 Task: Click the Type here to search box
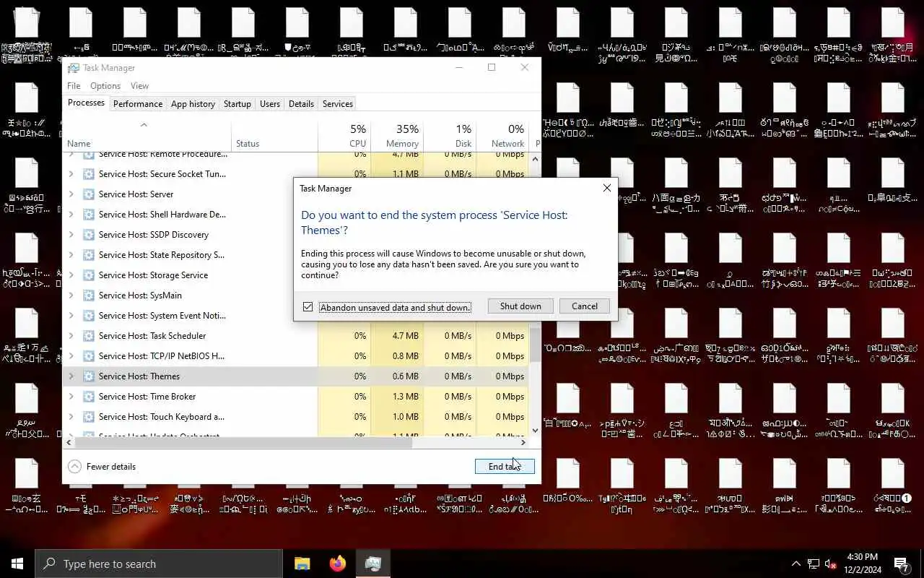[x=159, y=564]
